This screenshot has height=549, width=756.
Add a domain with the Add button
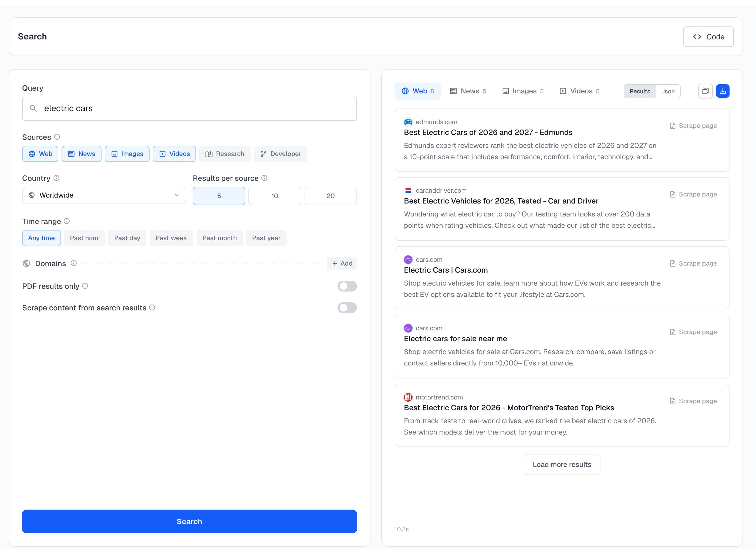(x=342, y=263)
